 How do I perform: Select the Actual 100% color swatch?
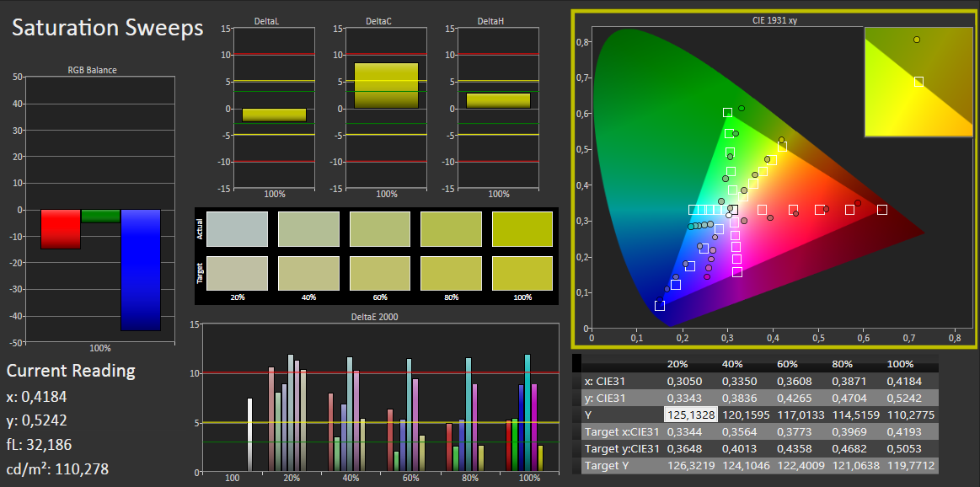coord(522,229)
